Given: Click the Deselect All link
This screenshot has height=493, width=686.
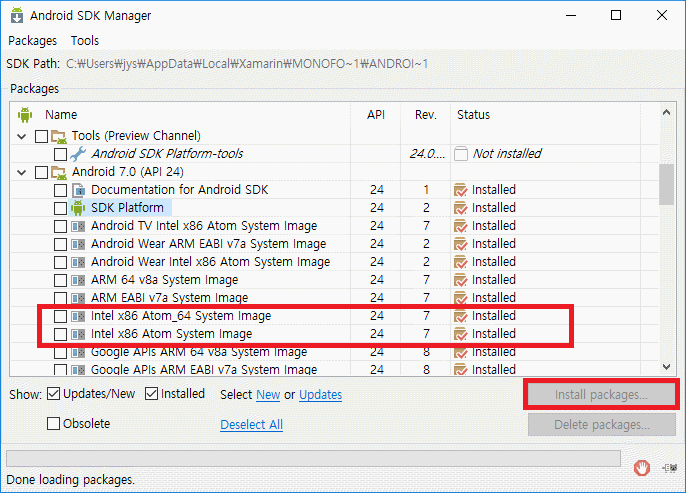Looking at the screenshot, I should (252, 424).
